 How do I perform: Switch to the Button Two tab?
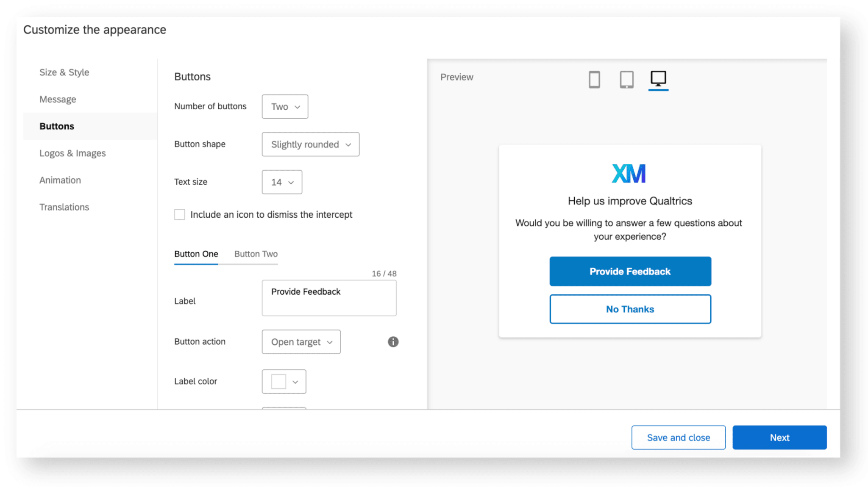(255, 254)
